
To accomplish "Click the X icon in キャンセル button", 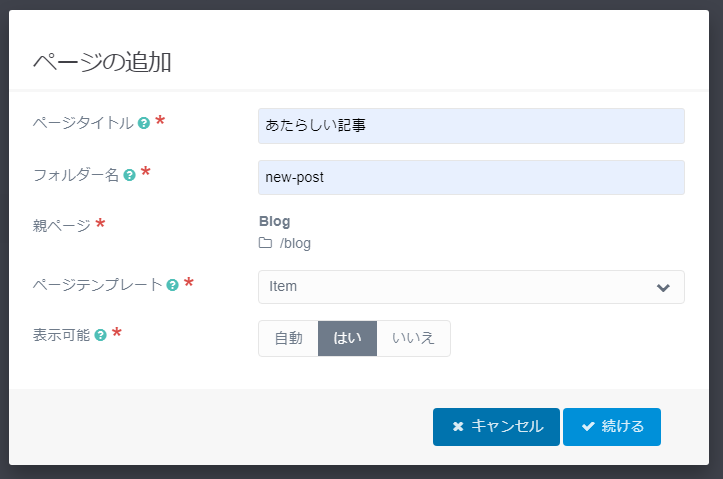I will click(458, 426).
